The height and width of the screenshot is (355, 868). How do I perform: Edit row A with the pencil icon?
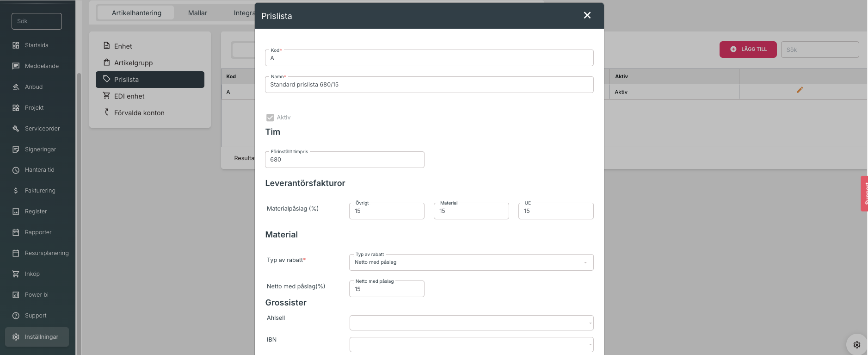click(x=800, y=90)
